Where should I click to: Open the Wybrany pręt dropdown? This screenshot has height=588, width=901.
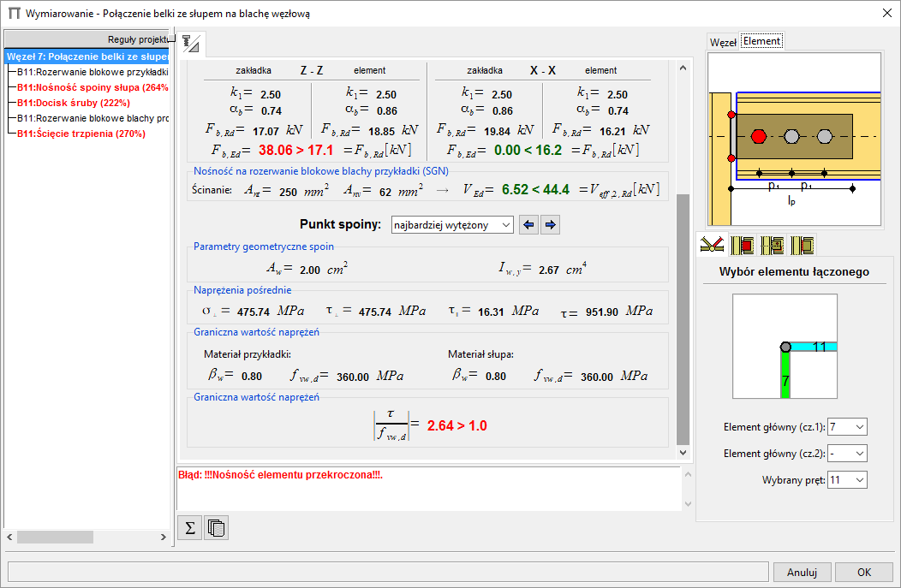[847, 480]
